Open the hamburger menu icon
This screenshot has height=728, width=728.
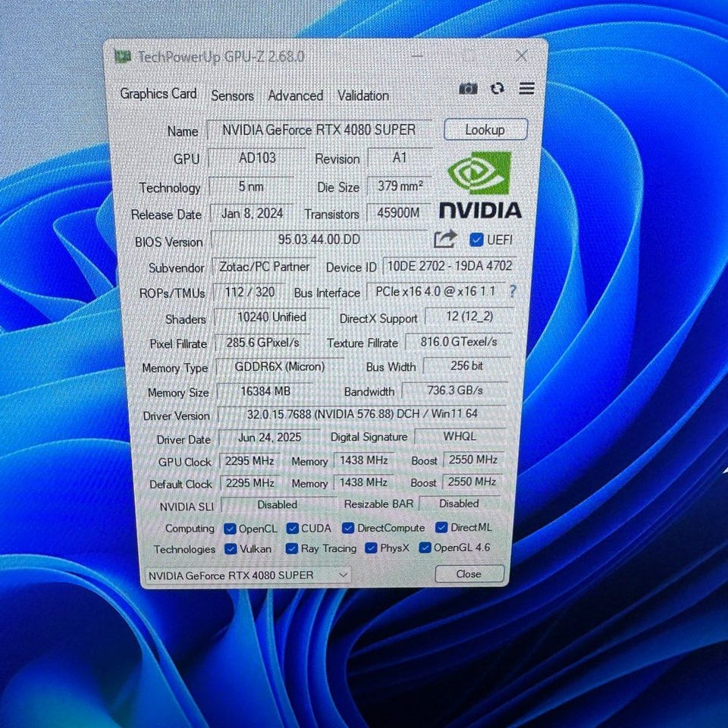(526, 88)
